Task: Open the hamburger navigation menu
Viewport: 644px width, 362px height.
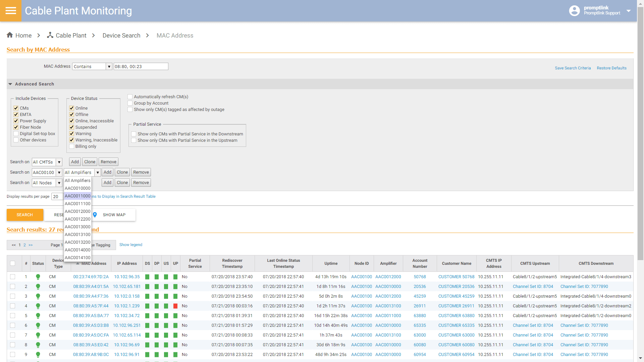Action: click(11, 11)
